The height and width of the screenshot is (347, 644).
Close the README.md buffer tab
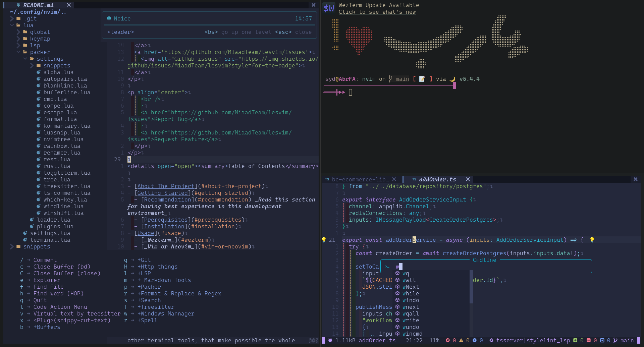coord(69,5)
